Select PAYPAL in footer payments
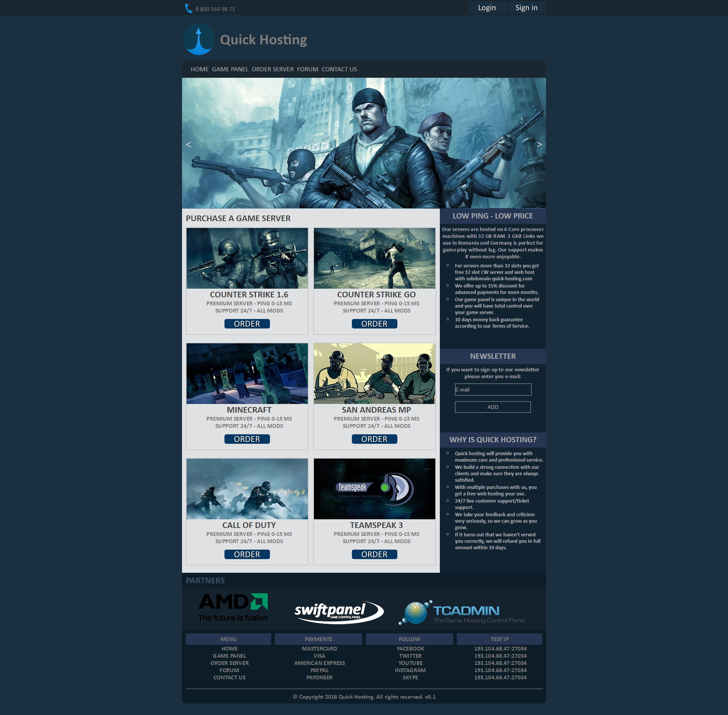This screenshot has width=728, height=715. click(x=319, y=670)
